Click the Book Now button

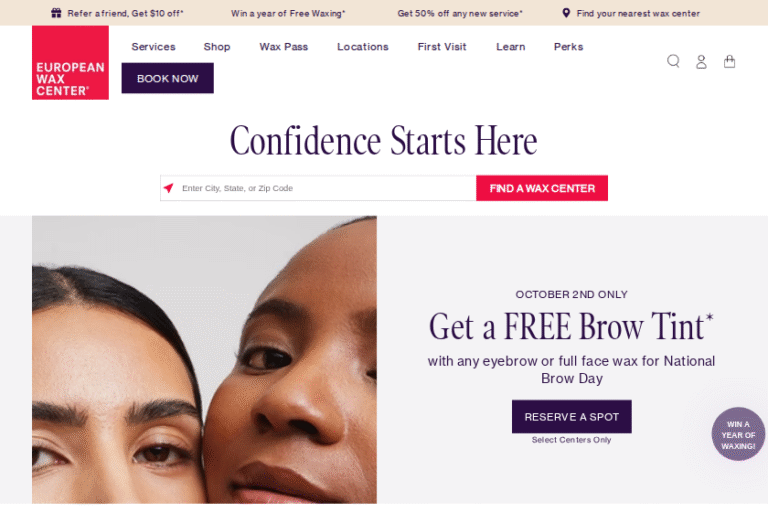point(168,78)
